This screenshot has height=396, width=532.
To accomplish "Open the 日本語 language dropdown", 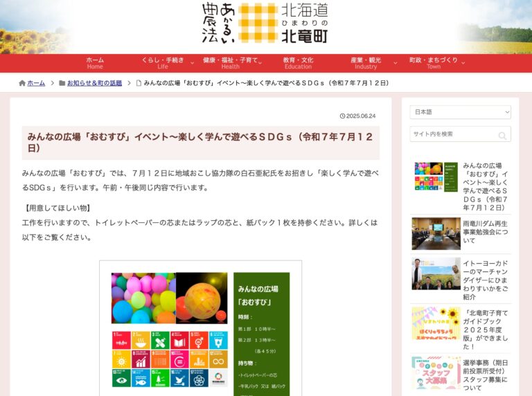I will [x=460, y=111].
